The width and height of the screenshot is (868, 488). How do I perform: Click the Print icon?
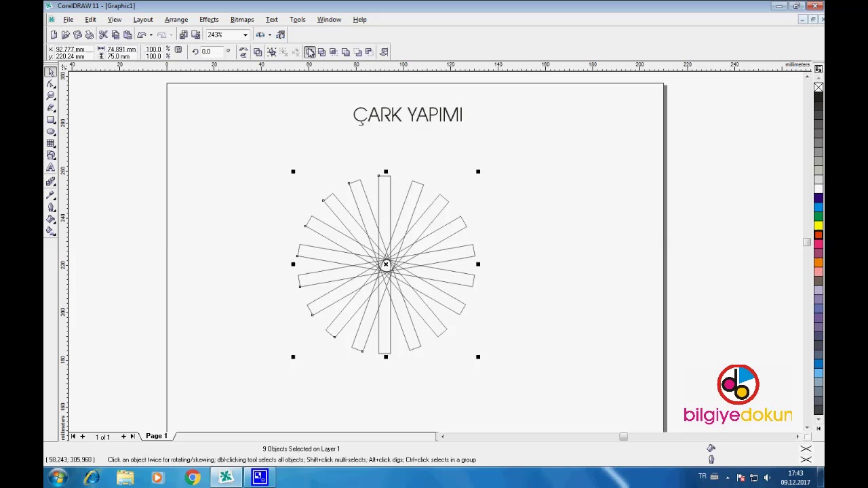pyautogui.click(x=89, y=35)
